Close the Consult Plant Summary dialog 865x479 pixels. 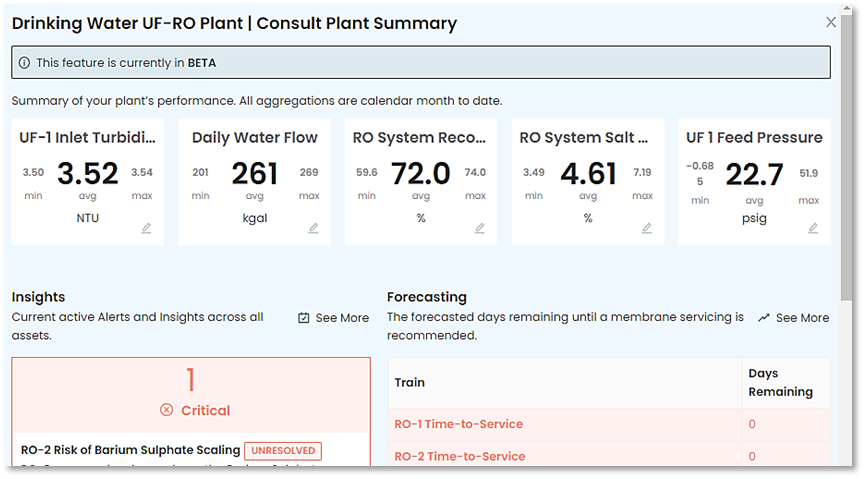point(831,22)
